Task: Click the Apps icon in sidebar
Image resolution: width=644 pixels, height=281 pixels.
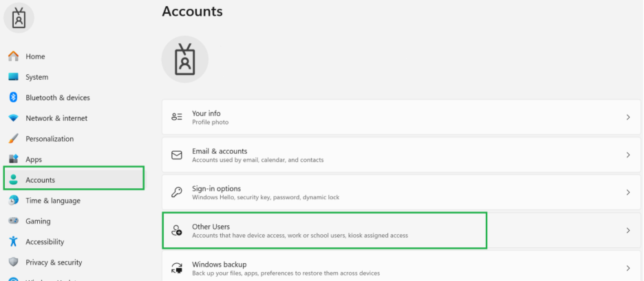Action: click(14, 159)
